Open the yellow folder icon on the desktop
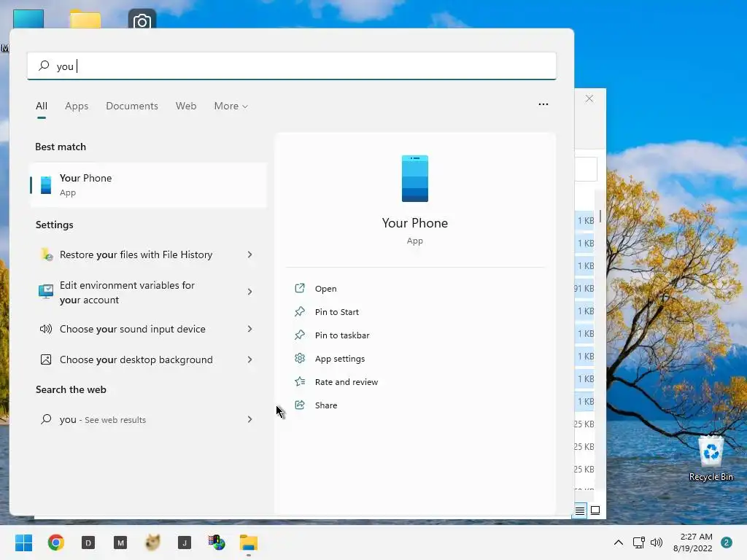The width and height of the screenshot is (747, 560). tap(85, 20)
